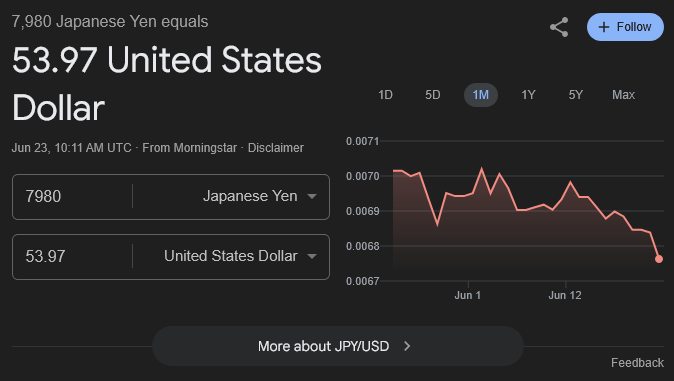This screenshot has height=381, width=674.
Task: Show the Max time range
Action: click(x=623, y=95)
